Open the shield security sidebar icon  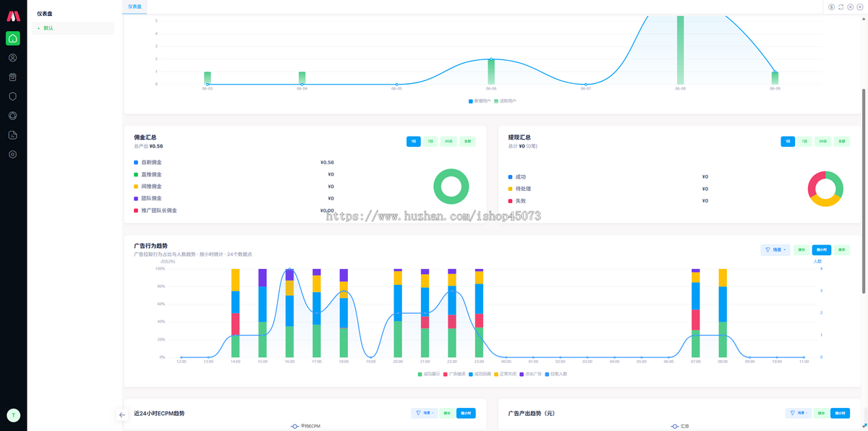(13, 96)
